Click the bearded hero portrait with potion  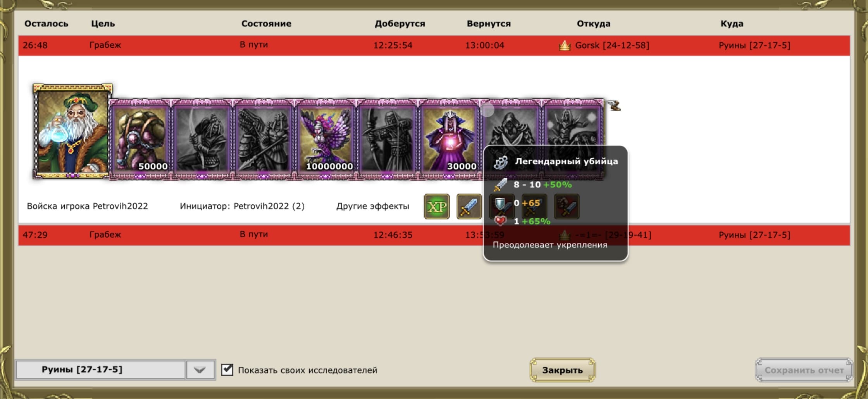[x=72, y=132]
